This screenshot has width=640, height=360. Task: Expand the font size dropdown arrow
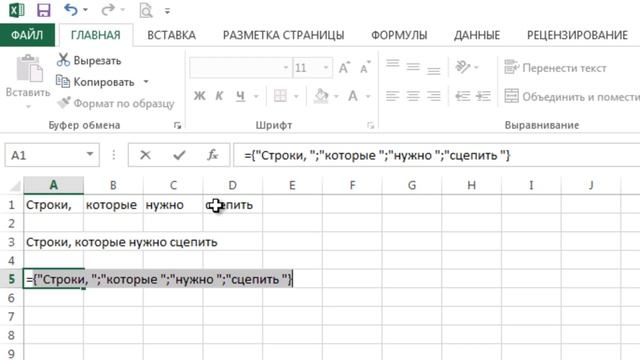coord(326,68)
